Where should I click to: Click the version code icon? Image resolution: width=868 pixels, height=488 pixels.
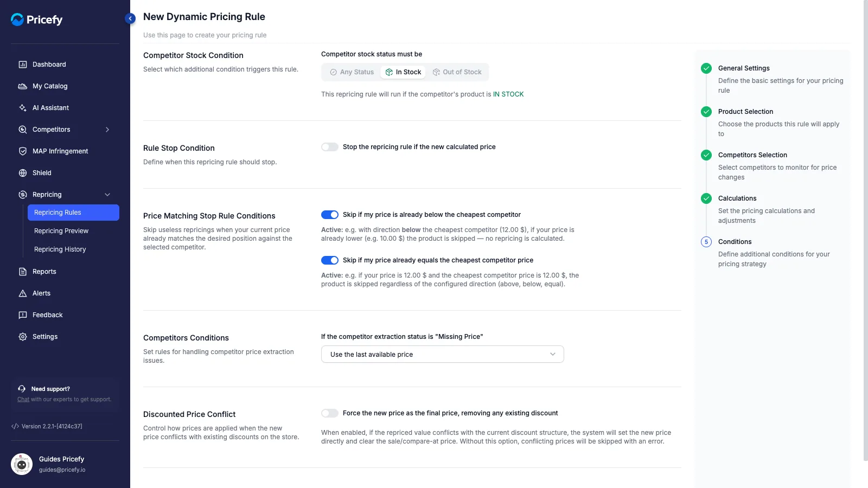point(15,426)
